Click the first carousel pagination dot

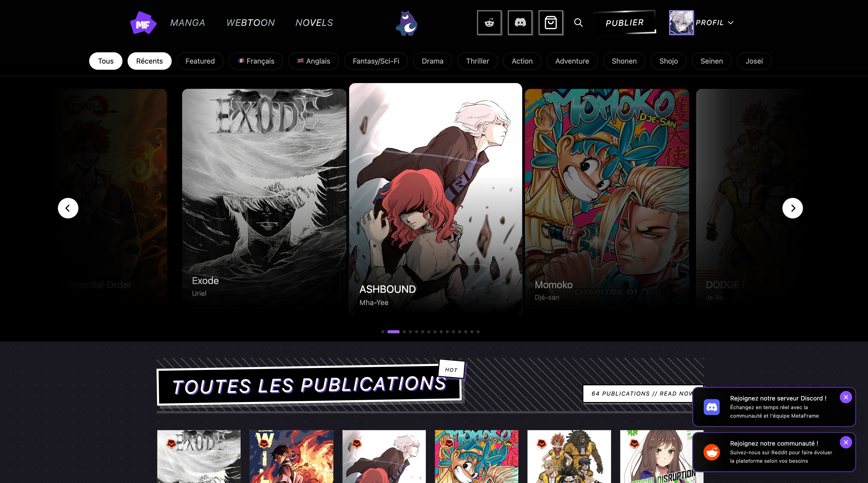383,332
